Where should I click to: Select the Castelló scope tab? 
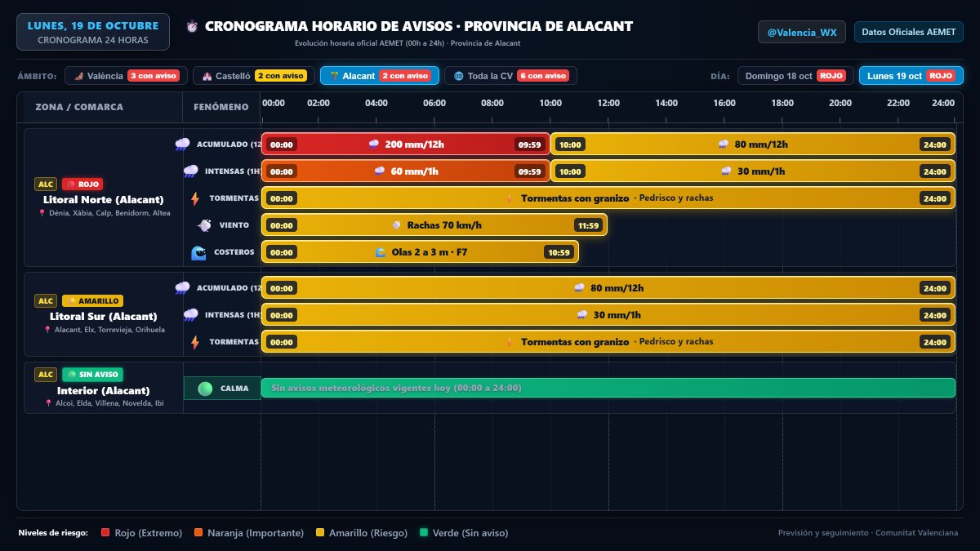[254, 76]
